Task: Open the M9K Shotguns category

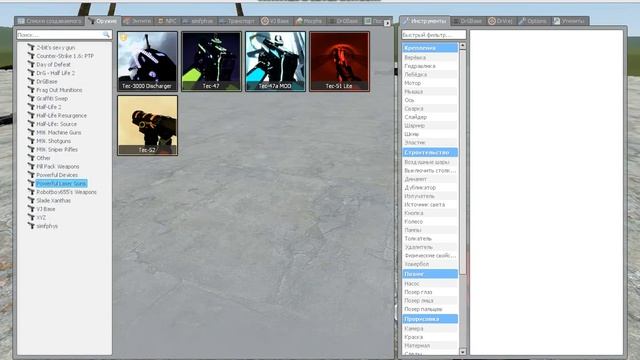Action: pos(53,141)
